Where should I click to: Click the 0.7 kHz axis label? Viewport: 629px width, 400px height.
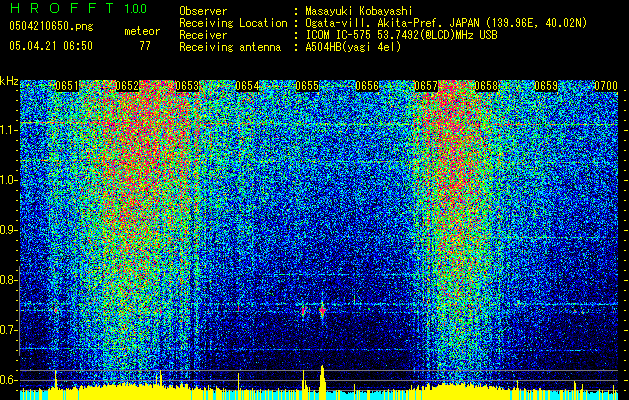pyautogui.click(x=9, y=330)
